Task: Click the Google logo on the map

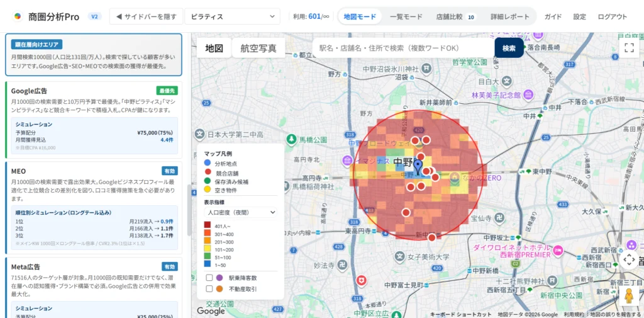Action: (211, 311)
